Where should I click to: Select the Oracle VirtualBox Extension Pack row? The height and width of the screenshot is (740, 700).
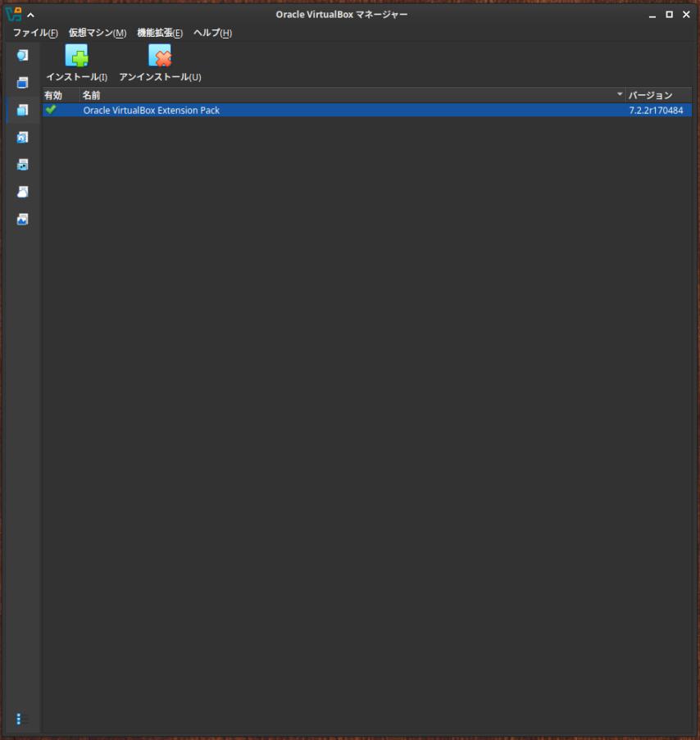coord(367,110)
